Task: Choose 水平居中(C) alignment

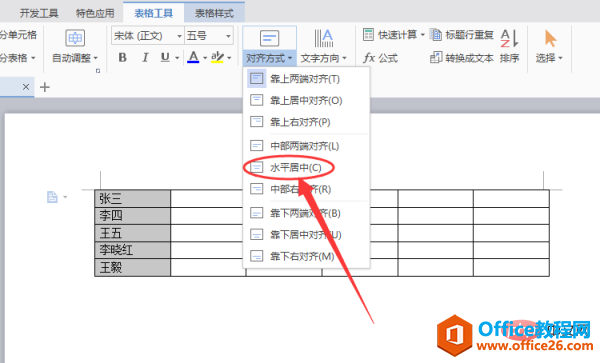Action: pos(306,168)
